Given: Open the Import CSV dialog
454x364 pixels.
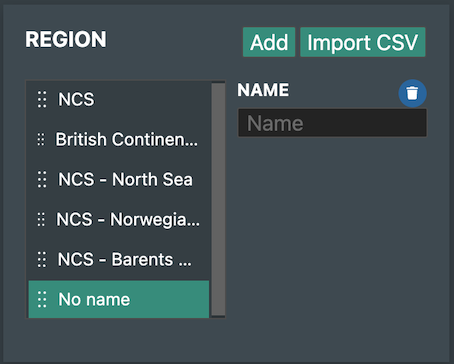Looking at the screenshot, I should pos(363,42).
